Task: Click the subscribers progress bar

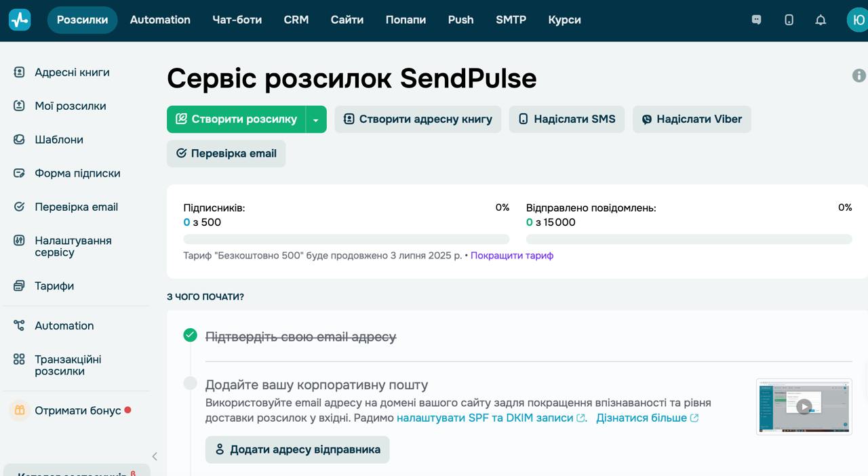Action: [x=346, y=239]
